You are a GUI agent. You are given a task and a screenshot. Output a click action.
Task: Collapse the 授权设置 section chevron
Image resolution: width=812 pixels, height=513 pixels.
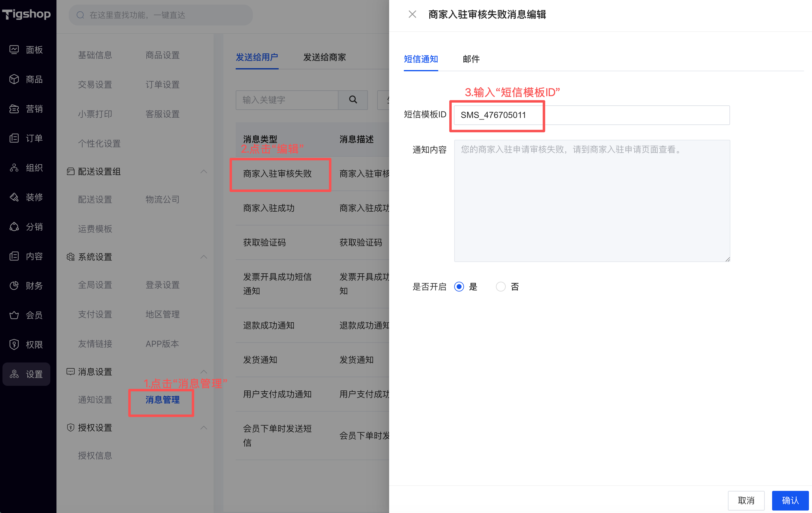tap(204, 428)
